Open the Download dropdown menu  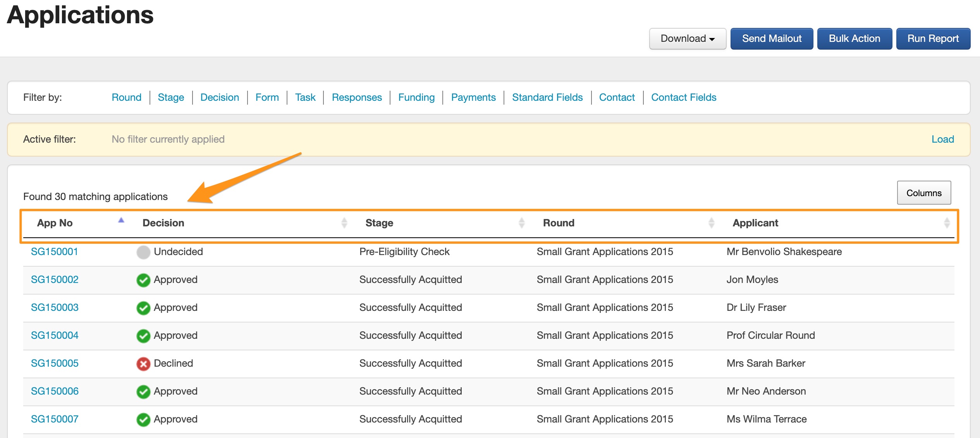point(687,39)
